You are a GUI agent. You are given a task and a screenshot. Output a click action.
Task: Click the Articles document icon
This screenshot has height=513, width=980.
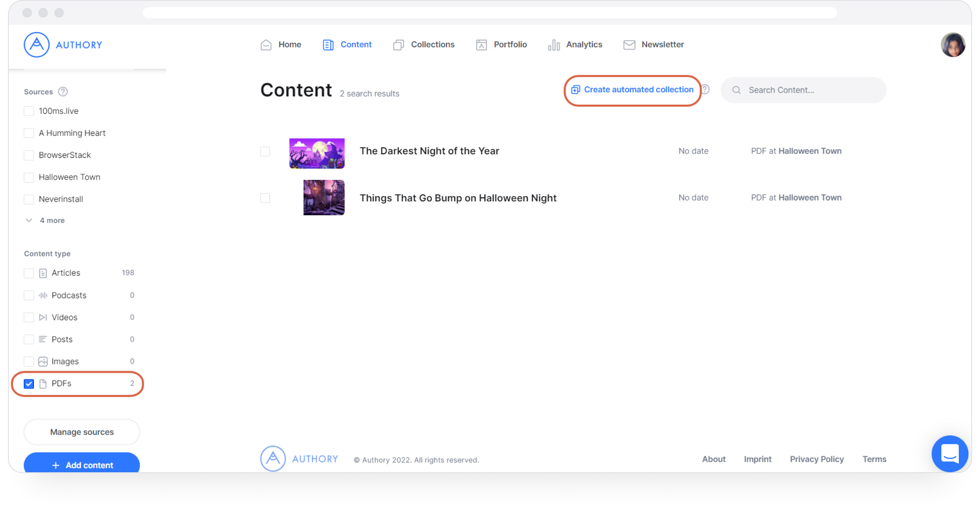[43, 273]
